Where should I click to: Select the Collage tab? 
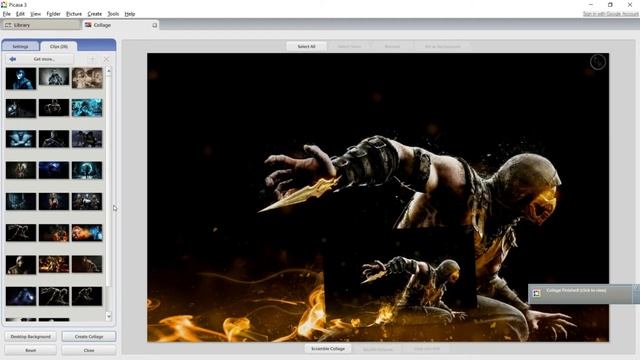coord(120,25)
